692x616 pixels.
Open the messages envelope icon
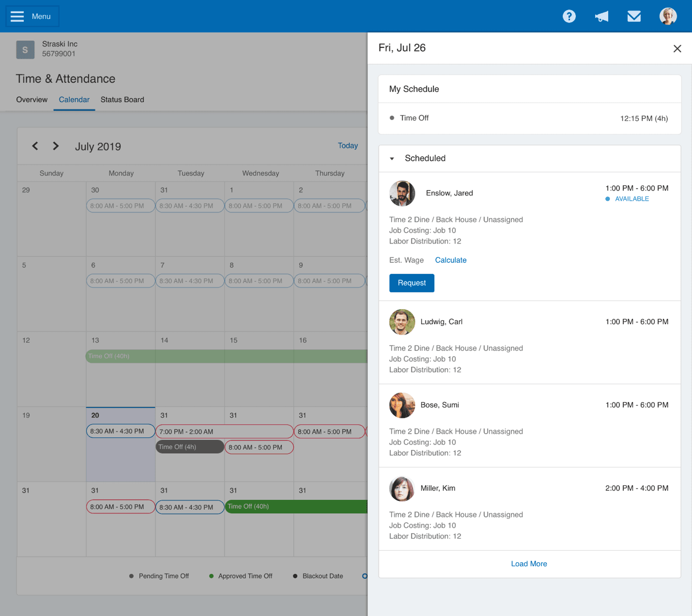tap(634, 16)
